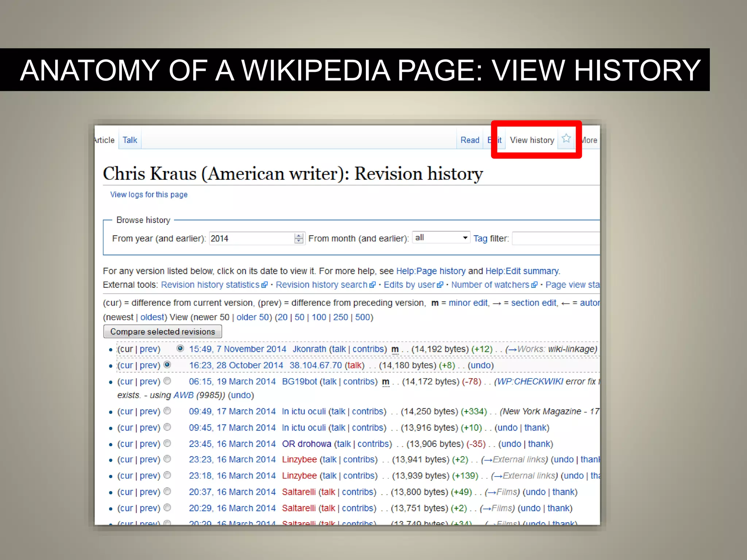Open the Article tab
This screenshot has height=560, width=747.
(x=105, y=140)
